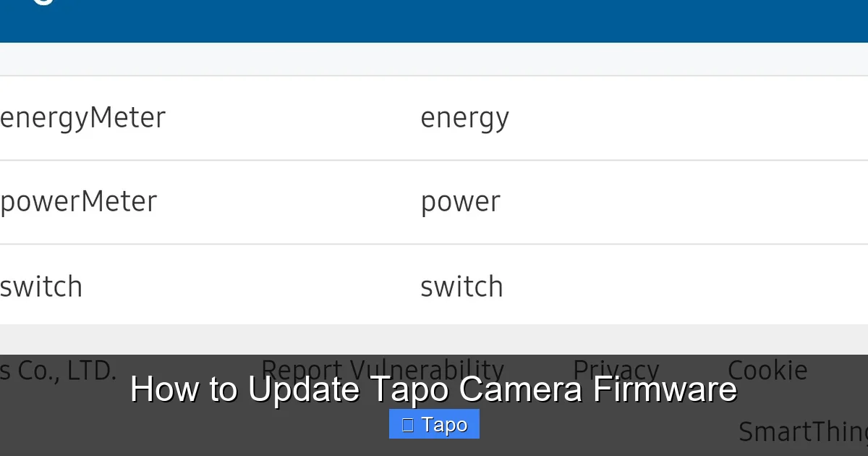Click the Cookie footer link
Image resolution: width=868 pixels, height=456 pixels.
768,370
